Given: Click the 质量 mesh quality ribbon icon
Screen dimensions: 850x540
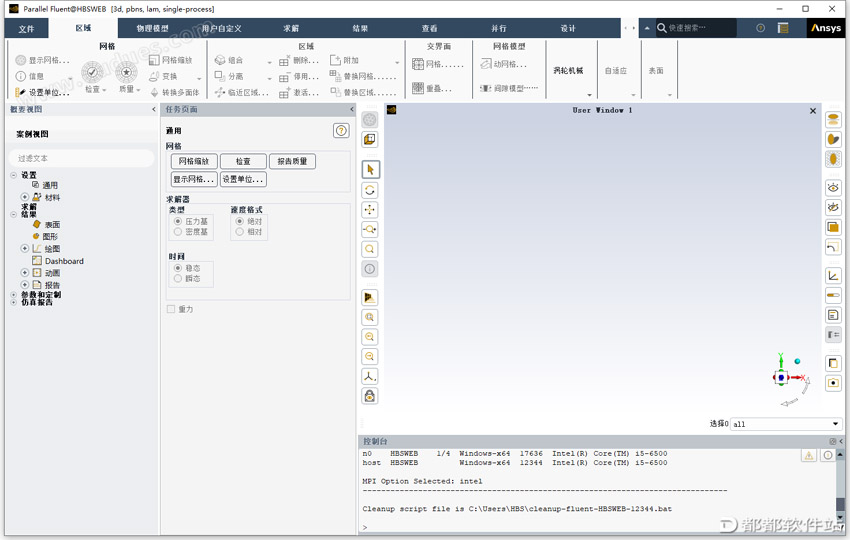Looking at the screenshot, I should (126, 72).
